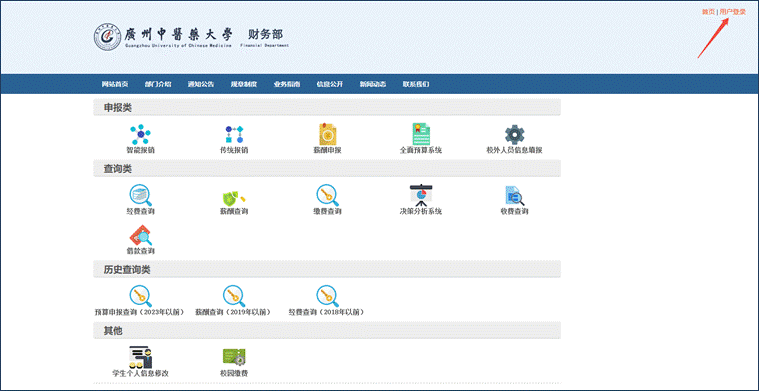The image size is (759, 391).
Task: Click the 用户登录 login link
Action: pyautogui.click(x=733, y=12)
